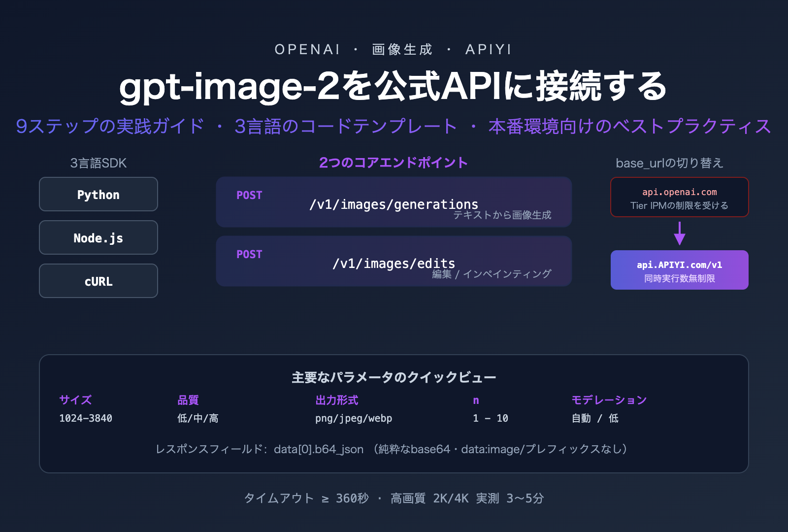
Task: Enable the png output format option
Action: (325, 419)
